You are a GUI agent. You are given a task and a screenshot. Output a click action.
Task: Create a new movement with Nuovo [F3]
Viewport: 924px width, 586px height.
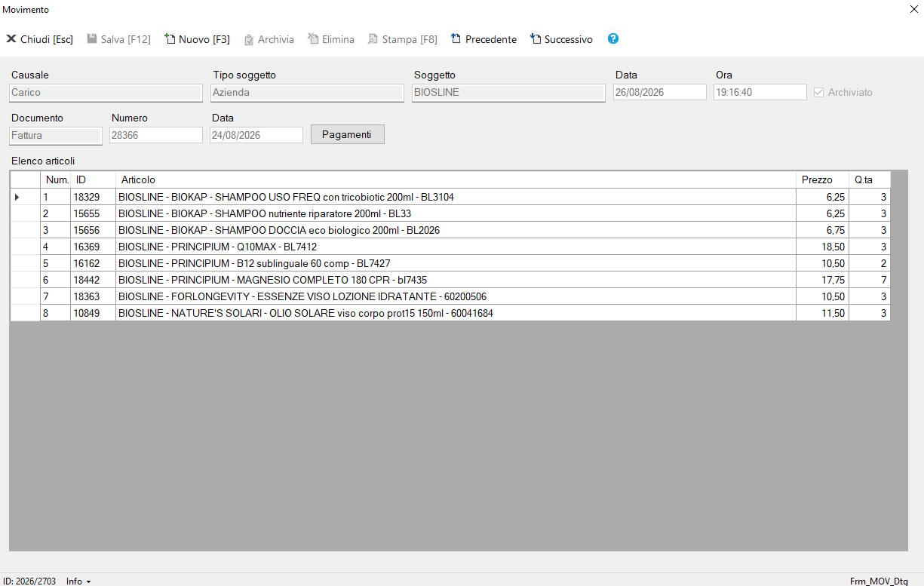point(197,39)
